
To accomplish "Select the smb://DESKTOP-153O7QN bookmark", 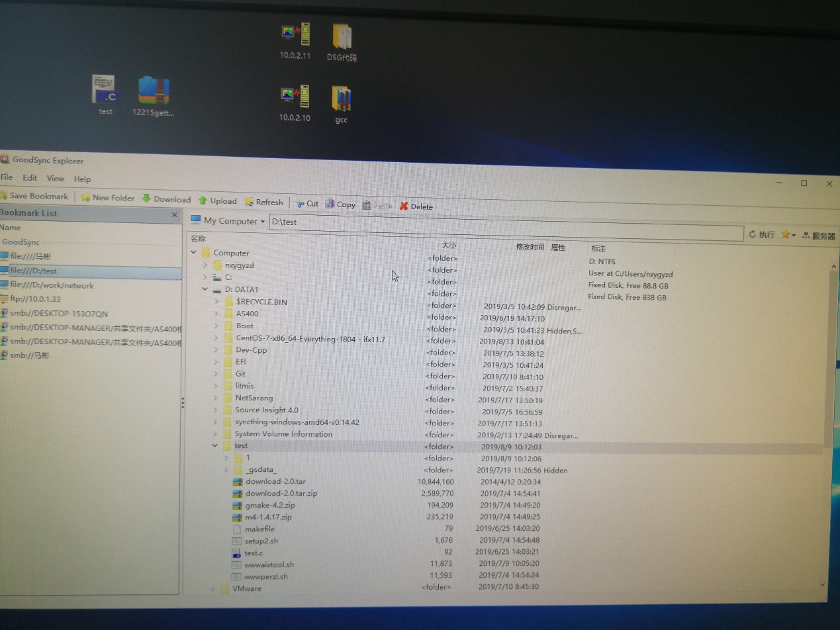I will (x=54, y=313).
